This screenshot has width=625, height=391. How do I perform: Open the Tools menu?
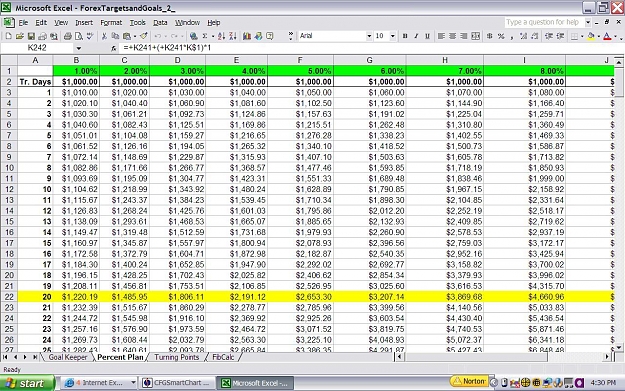point(138,23)
